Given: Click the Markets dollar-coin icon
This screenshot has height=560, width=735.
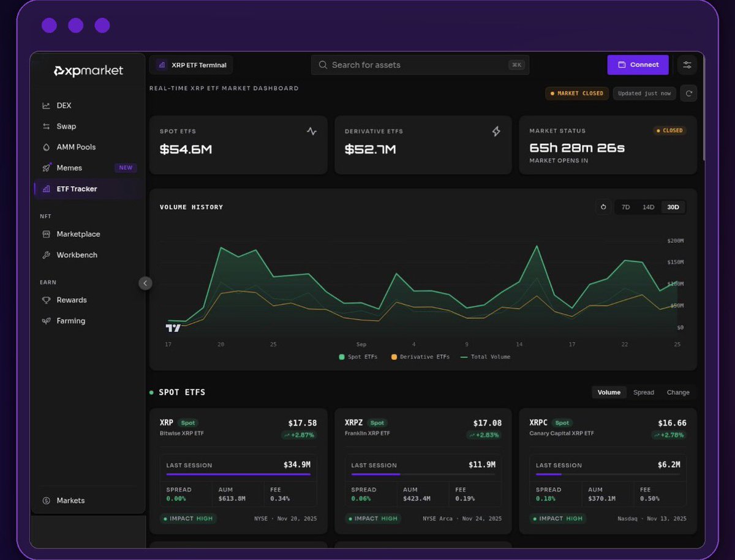Looking at the screenshot, I should pyautogui.click(x=46, y=501).
